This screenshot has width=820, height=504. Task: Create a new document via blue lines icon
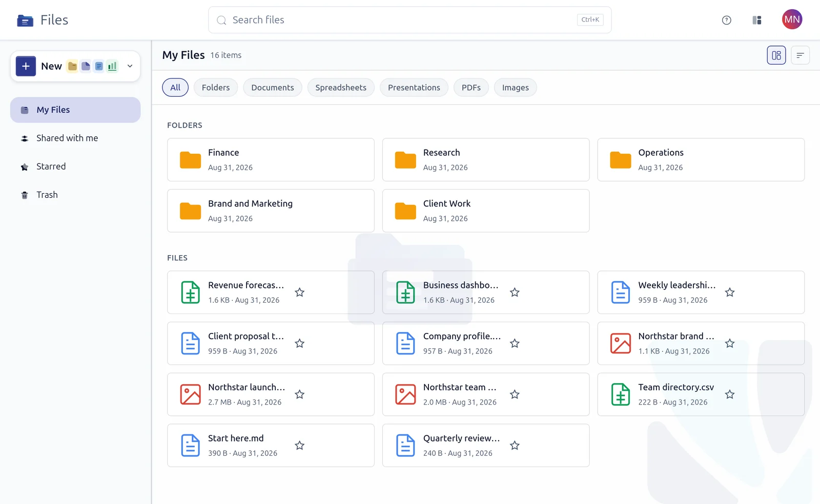pyautogui.click(x=99, y=66)
